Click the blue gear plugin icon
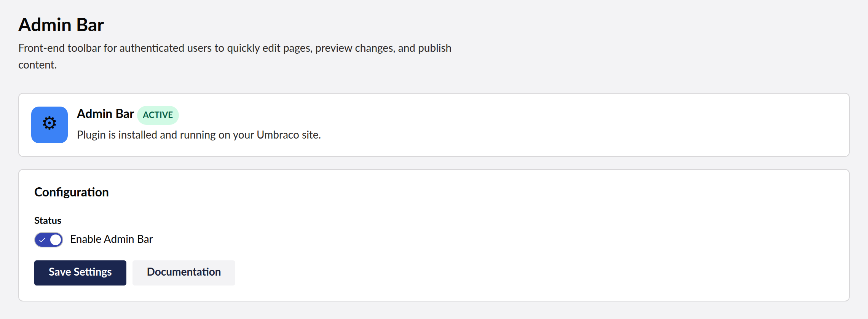 [x=49, y=125]
